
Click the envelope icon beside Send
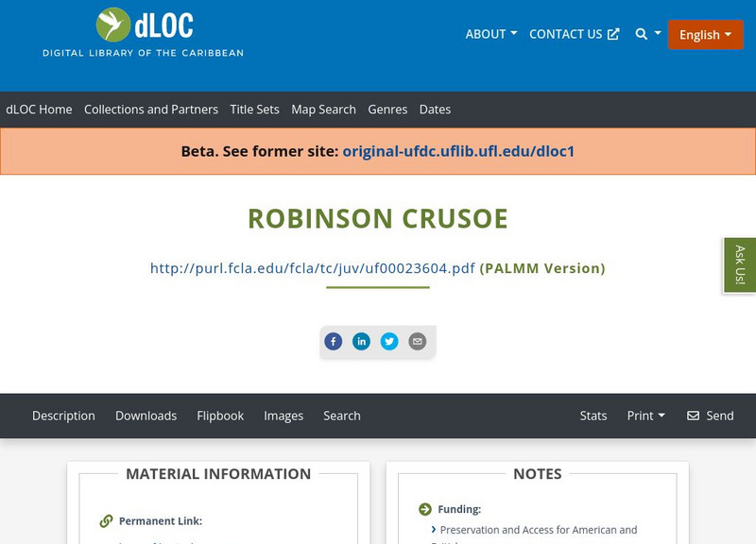click(692, 416)
